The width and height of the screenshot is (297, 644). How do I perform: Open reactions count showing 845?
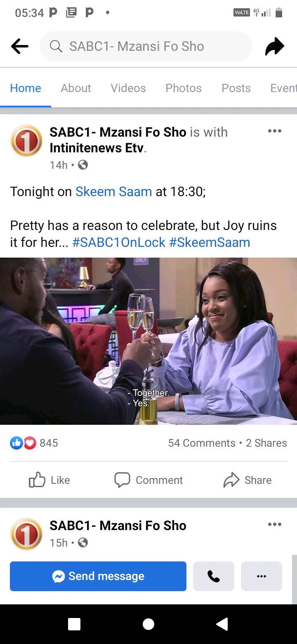coord(34,443)
